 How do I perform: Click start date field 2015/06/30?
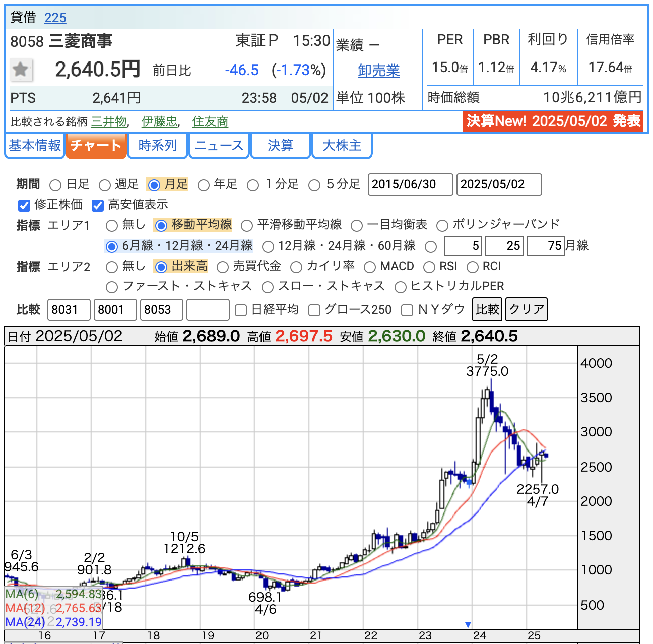point(411,184)
